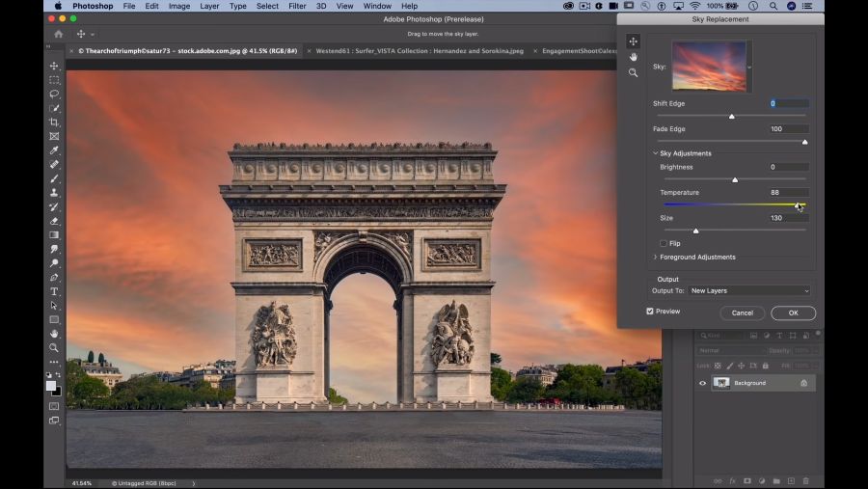
Task: Toggle Quick Mask mode icon
Action: point(54,406)
